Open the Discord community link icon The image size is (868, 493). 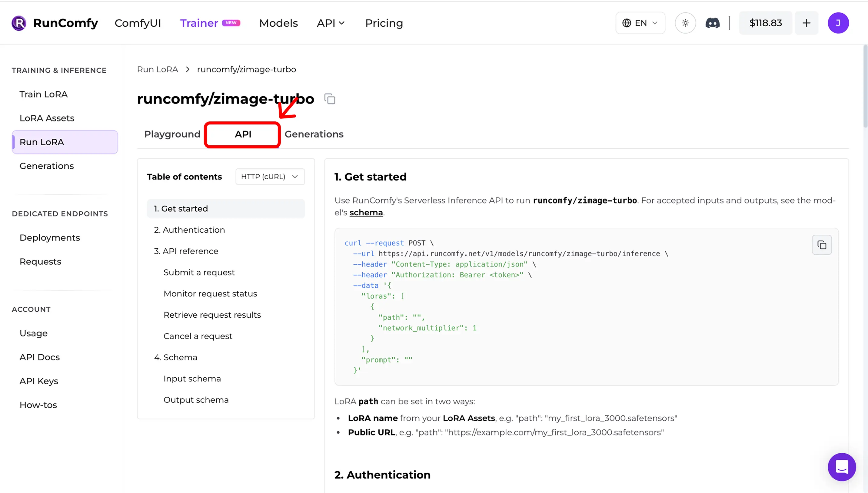point(712,23)
